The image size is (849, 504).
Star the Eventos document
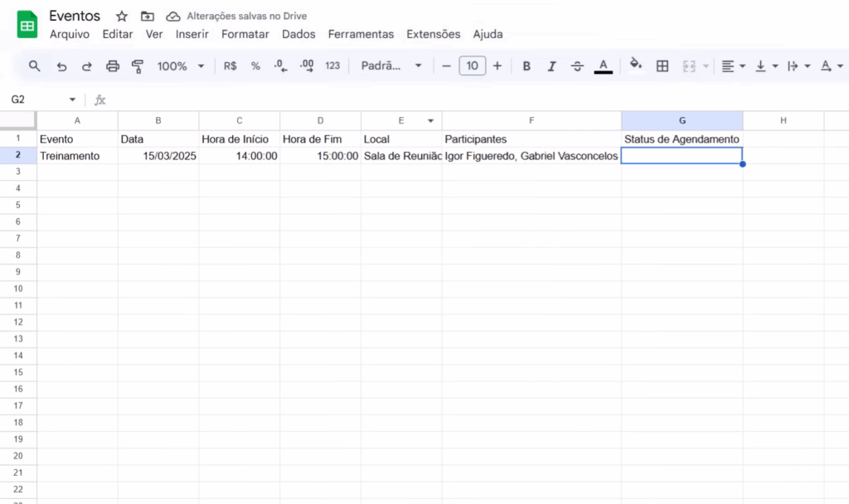(122, 17)
